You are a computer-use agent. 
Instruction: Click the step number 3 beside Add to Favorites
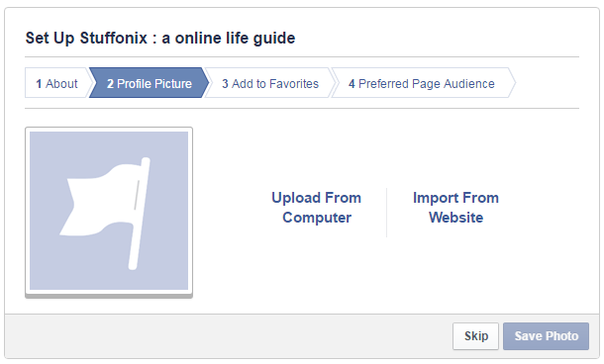pos(225,84)
